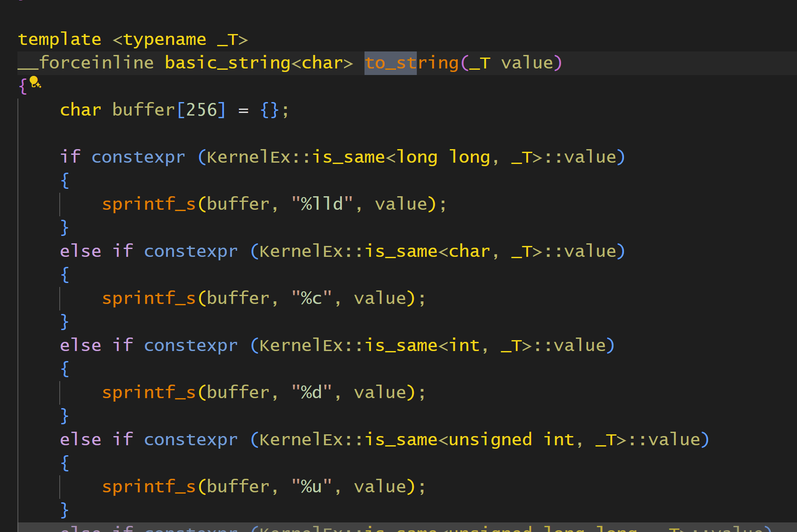Click the to_string function name

point(412,63)
